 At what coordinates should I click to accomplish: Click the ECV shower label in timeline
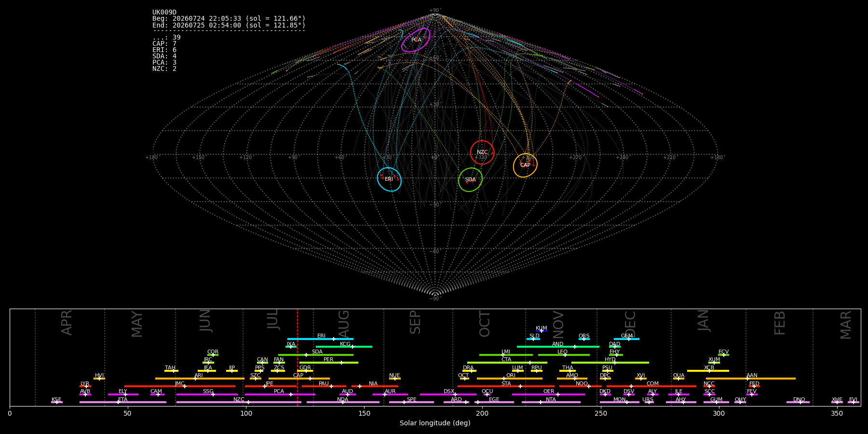[723, 352]
